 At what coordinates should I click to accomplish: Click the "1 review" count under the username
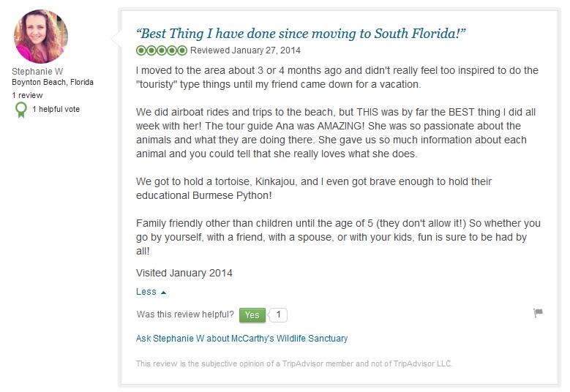27,95
